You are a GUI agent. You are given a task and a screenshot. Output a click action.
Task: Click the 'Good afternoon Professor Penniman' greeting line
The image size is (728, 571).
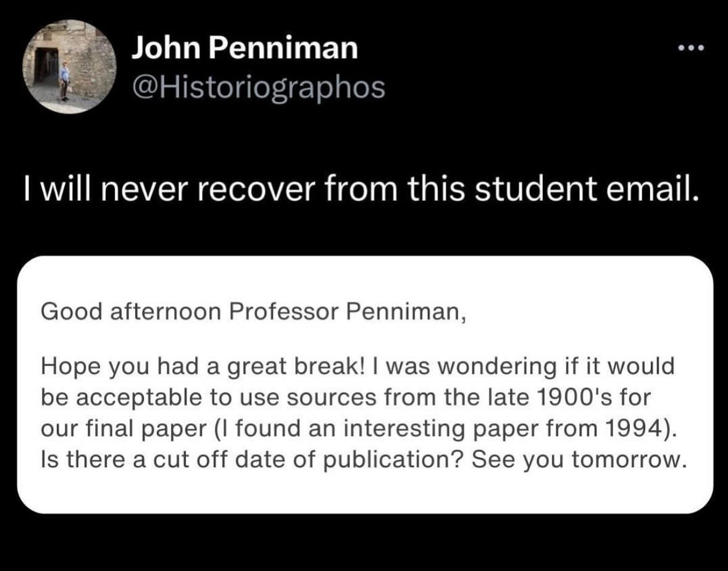[253, 311]
